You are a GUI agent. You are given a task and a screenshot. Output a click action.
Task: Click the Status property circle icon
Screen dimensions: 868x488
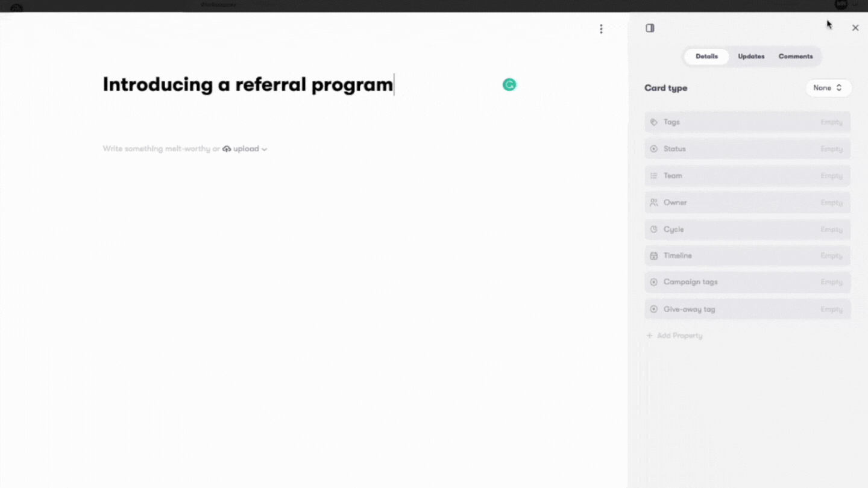coord(653,149)
